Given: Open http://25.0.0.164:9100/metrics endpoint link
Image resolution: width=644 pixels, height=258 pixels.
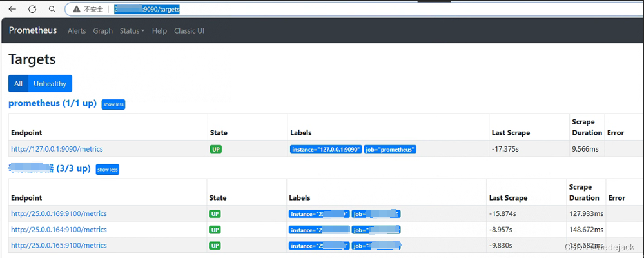Looking at the screenshot, I should click(59, 229).
